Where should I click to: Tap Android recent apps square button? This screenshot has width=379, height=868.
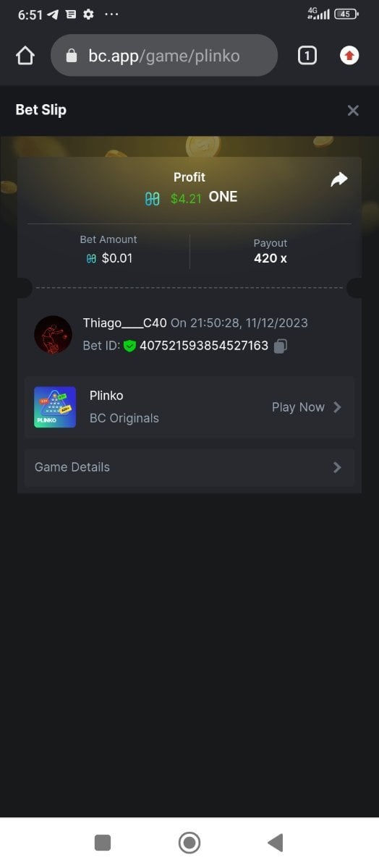pyautogui.click(x=103, y=843)
